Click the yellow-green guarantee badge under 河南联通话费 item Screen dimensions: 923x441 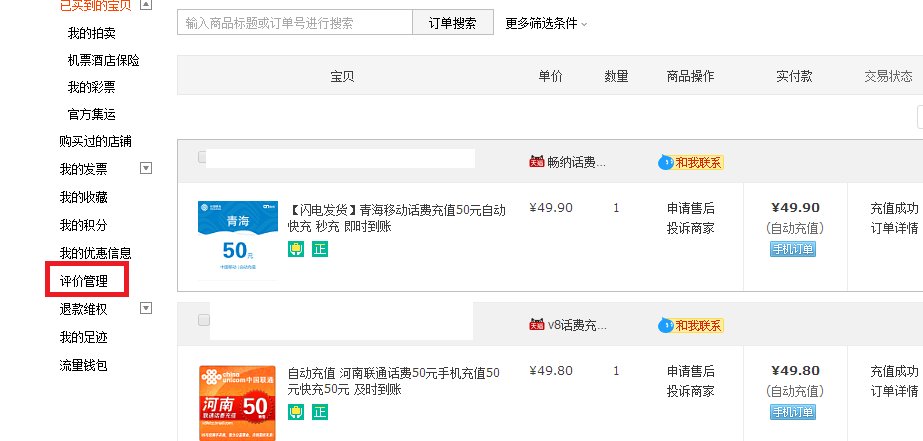296,412
